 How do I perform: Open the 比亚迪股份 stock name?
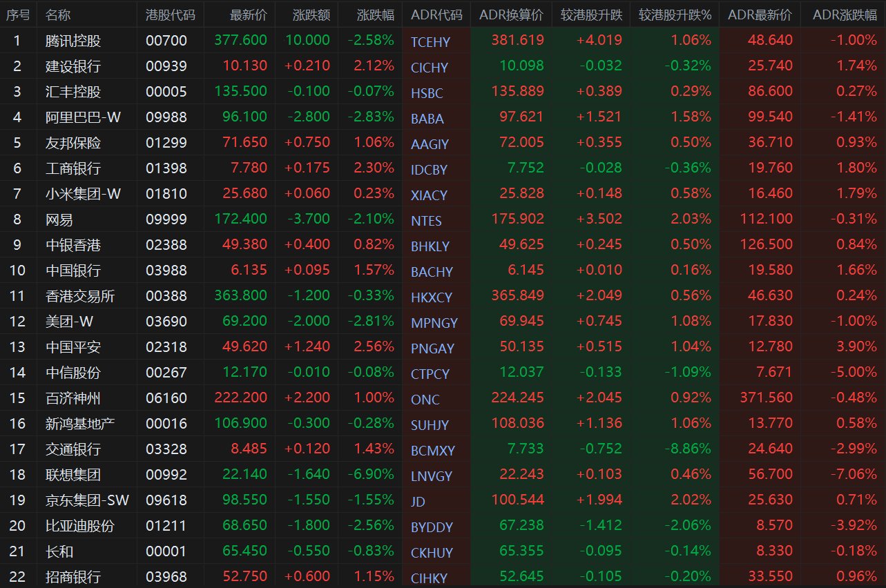(x=80, y=526)
